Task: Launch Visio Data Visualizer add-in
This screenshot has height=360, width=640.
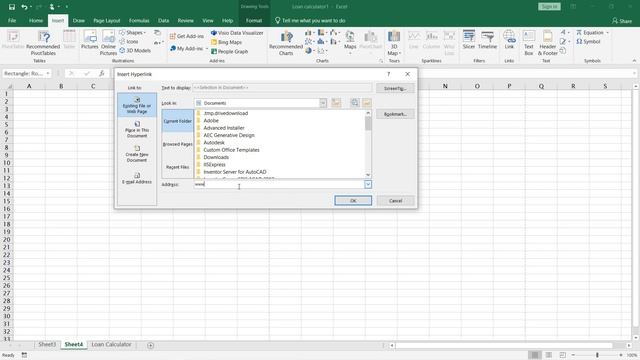Action: pos(237,33)
